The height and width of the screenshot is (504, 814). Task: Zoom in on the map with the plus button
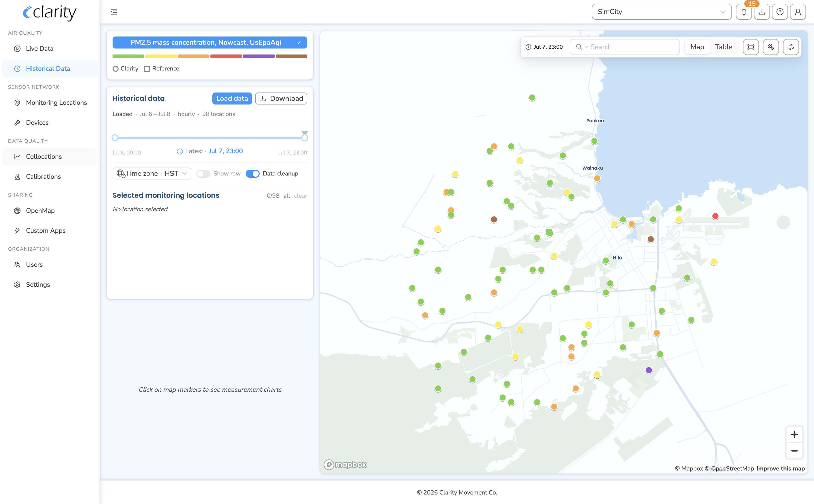pyautogui.click(x=794, y=434)
